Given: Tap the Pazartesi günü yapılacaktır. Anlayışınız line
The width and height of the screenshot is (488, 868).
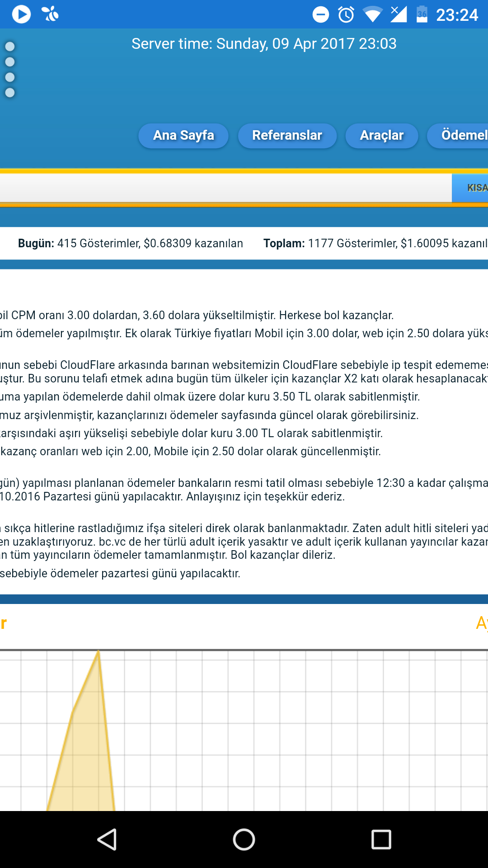Looking at the screenshot, I should click(173, 496).
